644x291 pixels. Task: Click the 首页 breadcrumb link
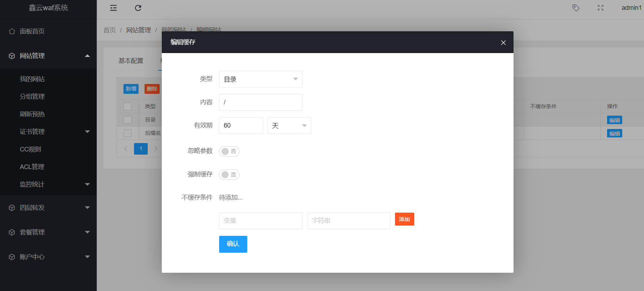coord(109,30)
